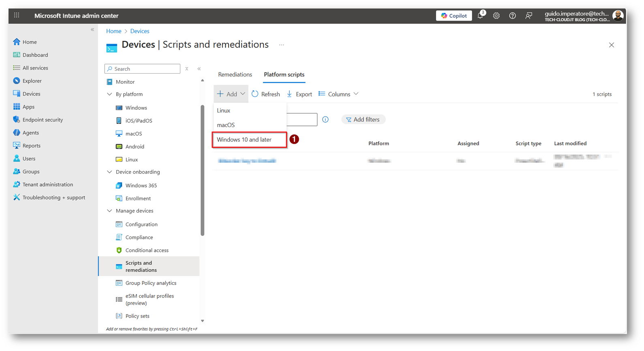Screen dimensions: 644x351
Task: Choose macOS from the Add menu
Action: coord(226,125)
